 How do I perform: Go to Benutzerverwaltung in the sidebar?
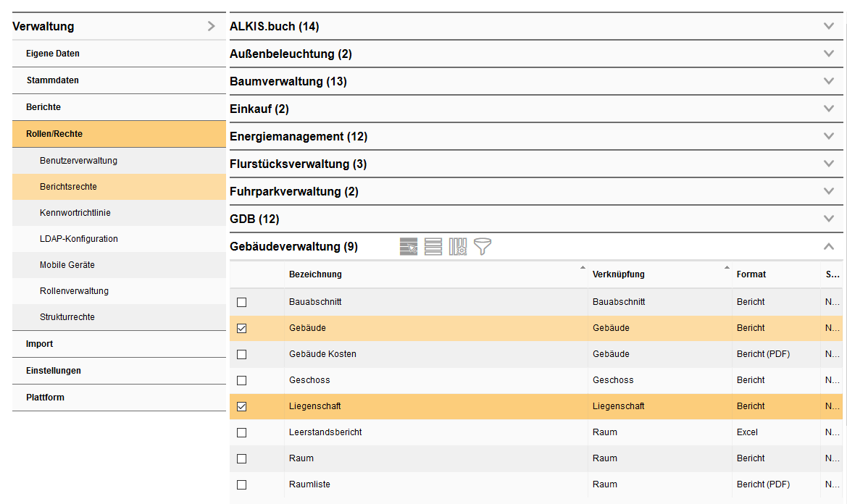click(x=78, y=161)
